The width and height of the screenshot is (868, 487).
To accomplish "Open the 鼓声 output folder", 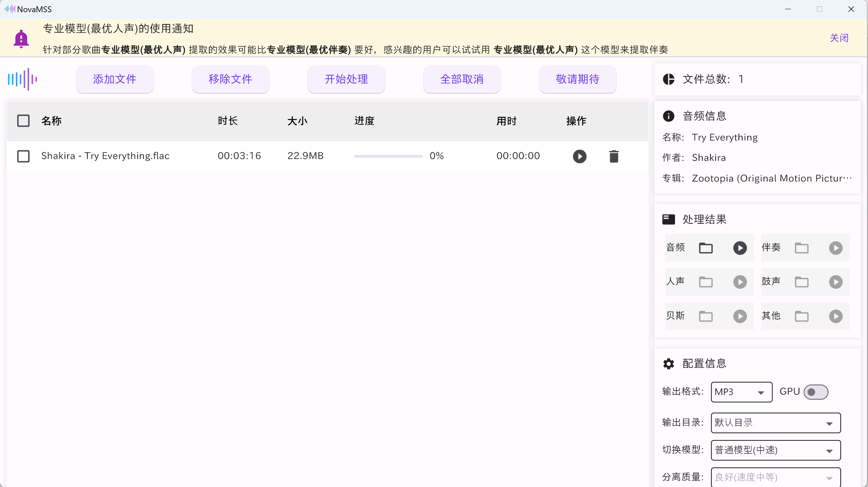I will click(802, 282).
